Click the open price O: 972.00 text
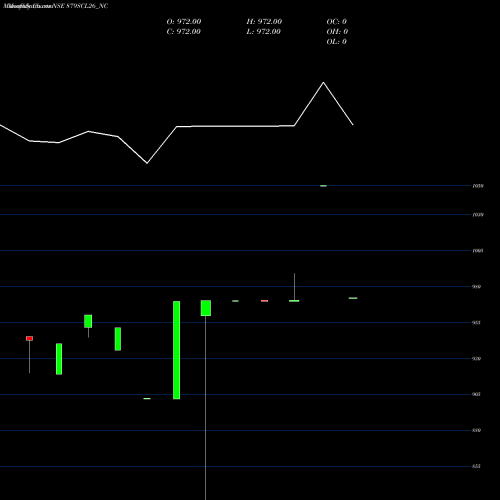This screenshot has width=500, height=500. pos(184,21)
